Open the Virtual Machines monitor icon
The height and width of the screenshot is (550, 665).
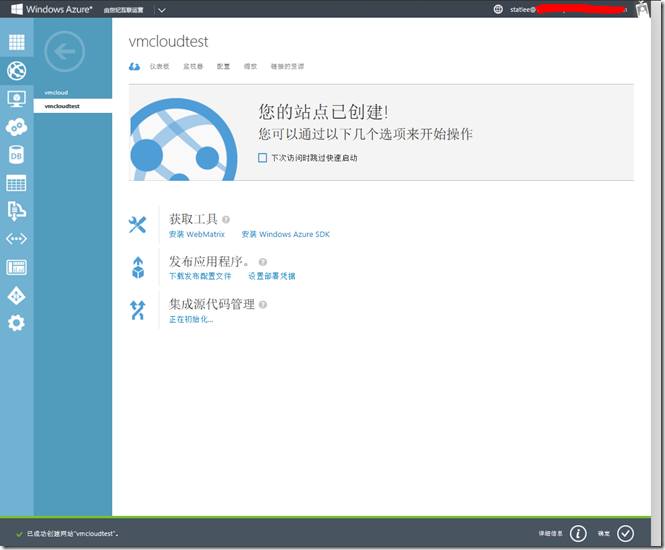click(17, 99)
